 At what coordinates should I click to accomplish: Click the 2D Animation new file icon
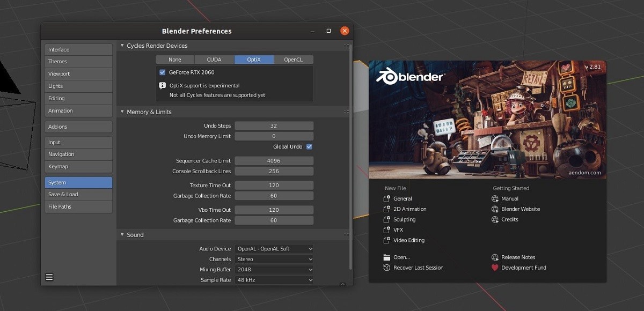point(387,209)
